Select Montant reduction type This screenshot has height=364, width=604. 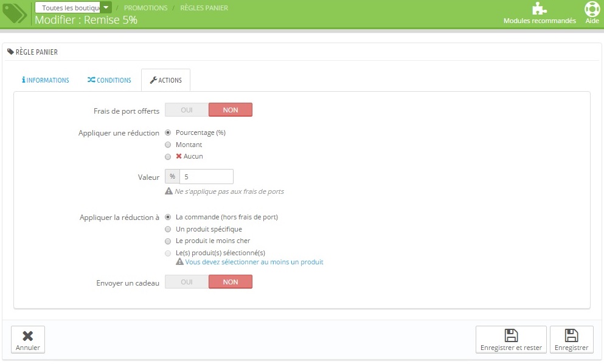(168, 145)
